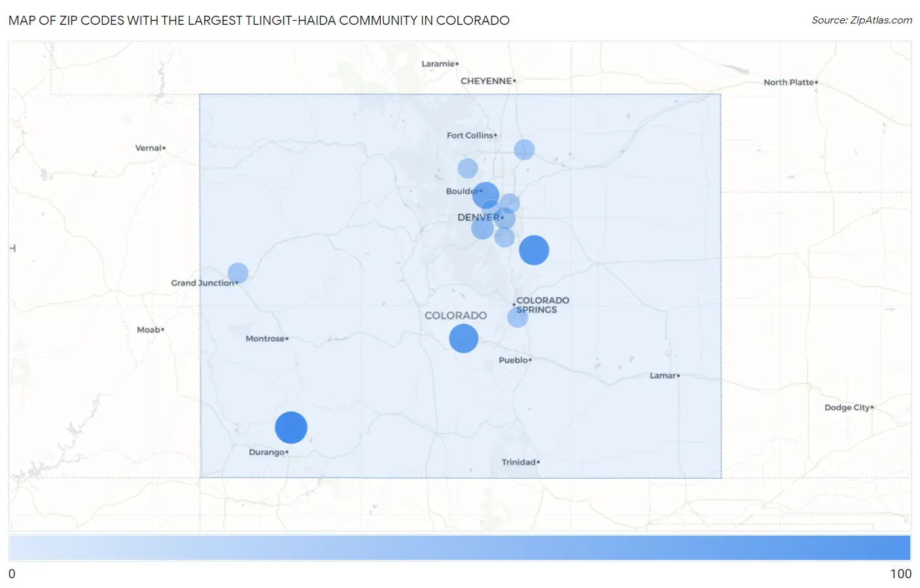The image size is (920, 588).
Task: Click the COLORADO state label
Action: tap(455, 315)
